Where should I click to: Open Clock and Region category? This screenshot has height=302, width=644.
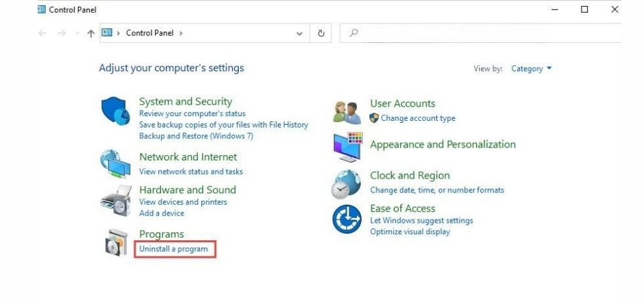click(x=410, y=175)
